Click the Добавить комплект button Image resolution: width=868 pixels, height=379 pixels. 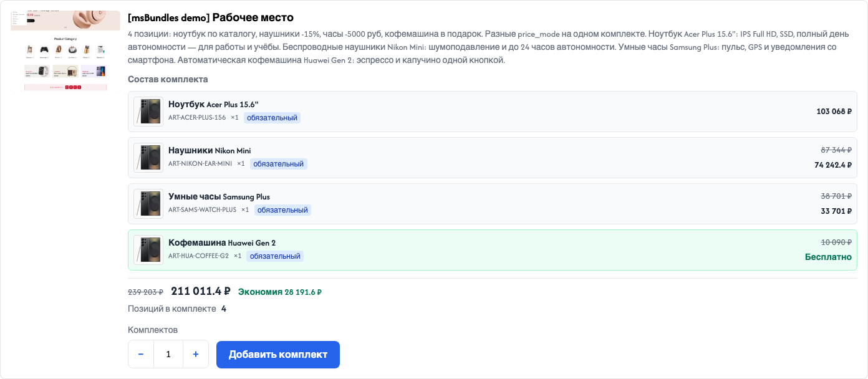pos(278,354)
